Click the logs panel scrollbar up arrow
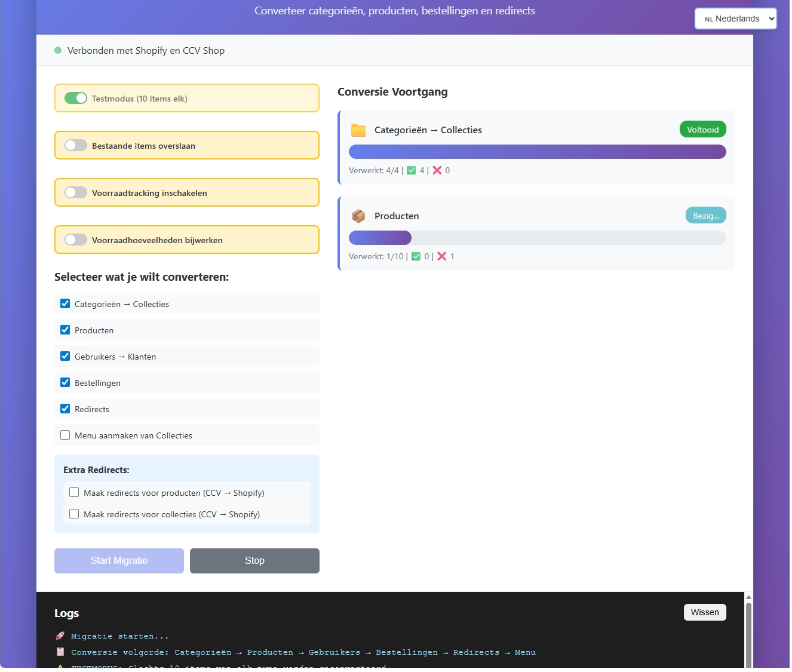This screenshot has width=792, height=672. coord(748,597)
